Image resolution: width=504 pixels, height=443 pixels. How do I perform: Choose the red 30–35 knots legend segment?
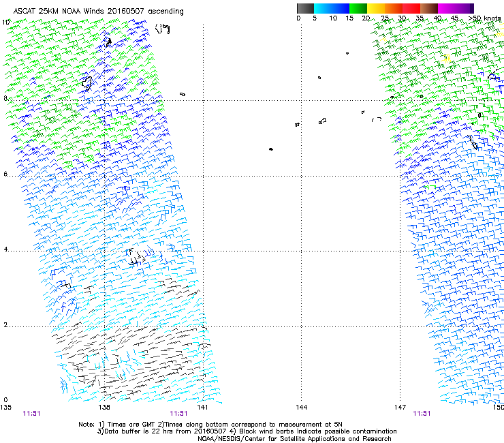(x=411, y=8)
